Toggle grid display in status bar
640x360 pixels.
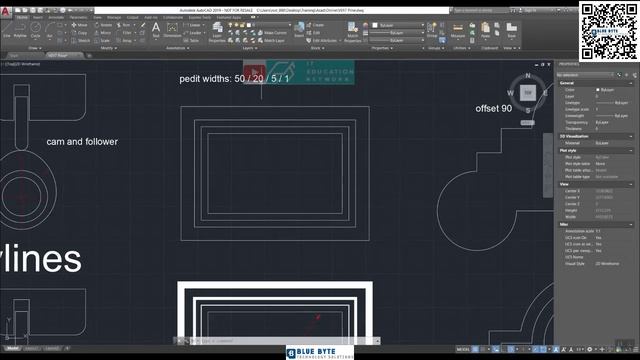coord(475,349)
